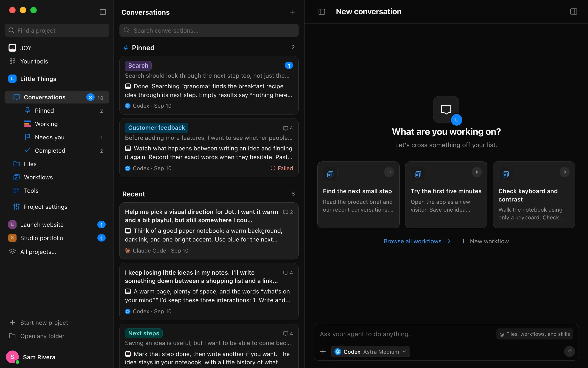Open the Tools section
This screenshot has width=588, height=368.
coord(57,191)
